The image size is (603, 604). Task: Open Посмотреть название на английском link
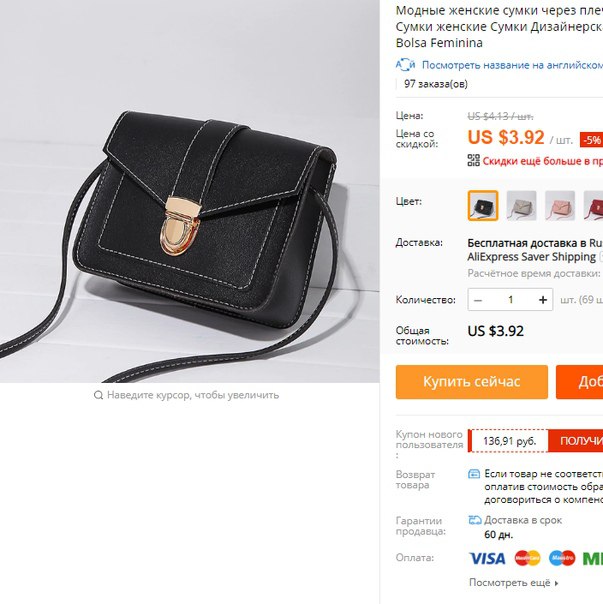click(512, 65)
